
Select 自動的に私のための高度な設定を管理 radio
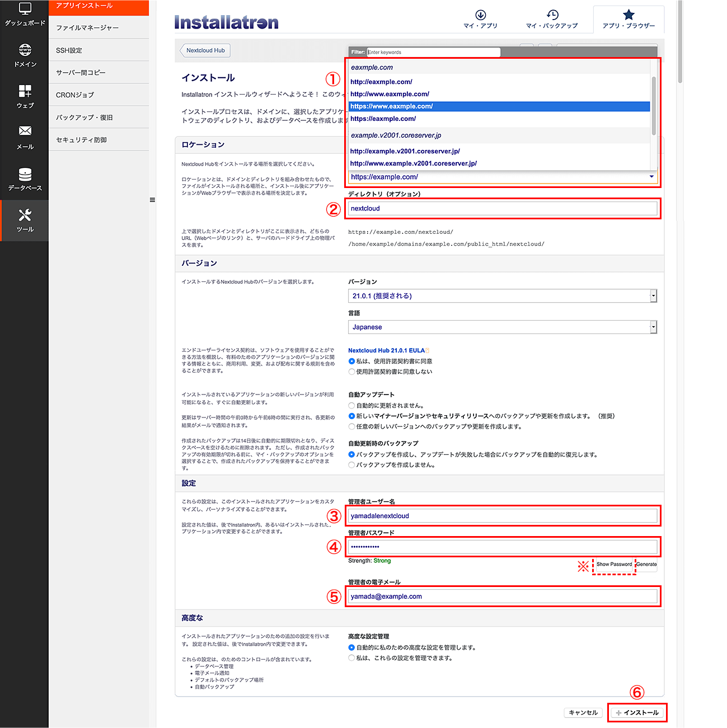tap(351, 647)
